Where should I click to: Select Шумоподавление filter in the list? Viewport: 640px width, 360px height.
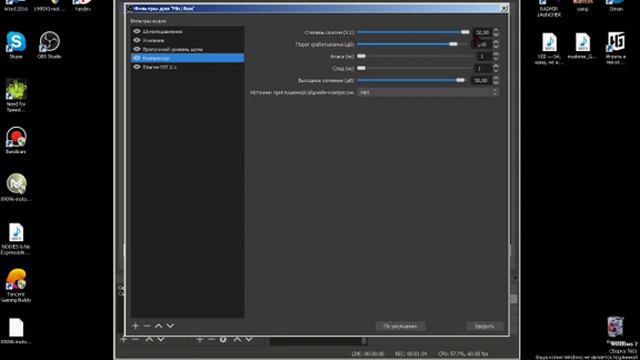(x=187, y=31)
